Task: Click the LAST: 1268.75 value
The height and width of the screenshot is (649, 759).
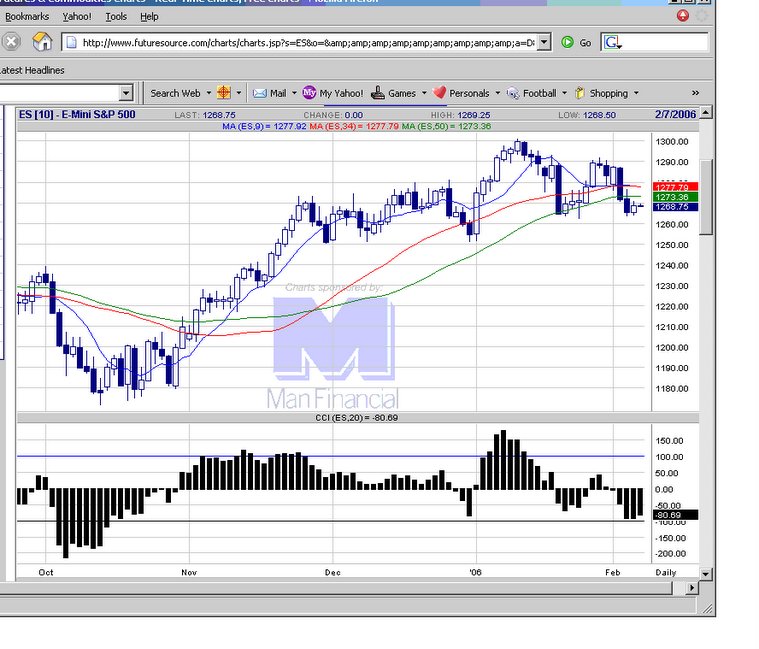Action: pos(205,115)
